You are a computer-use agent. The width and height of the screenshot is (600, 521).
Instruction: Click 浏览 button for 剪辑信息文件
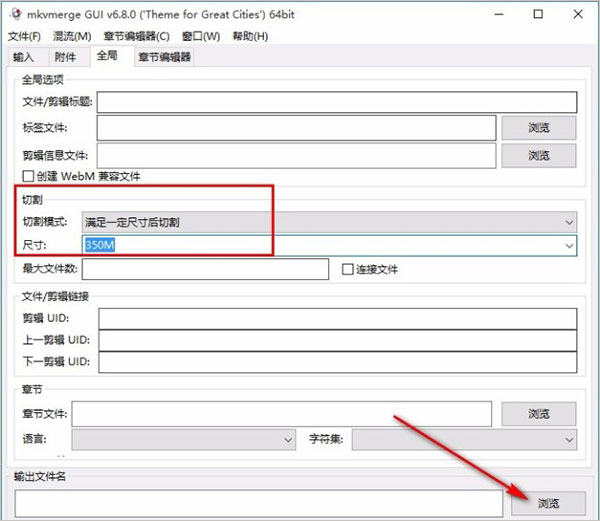click(x=538, y=155)
